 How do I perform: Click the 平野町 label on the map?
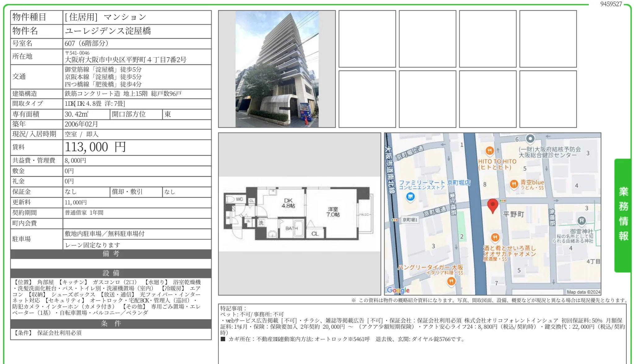point(514,214)
